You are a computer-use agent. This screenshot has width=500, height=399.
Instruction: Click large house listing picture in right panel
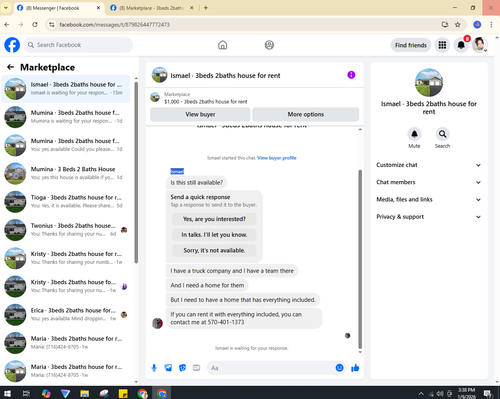(429, 83)
